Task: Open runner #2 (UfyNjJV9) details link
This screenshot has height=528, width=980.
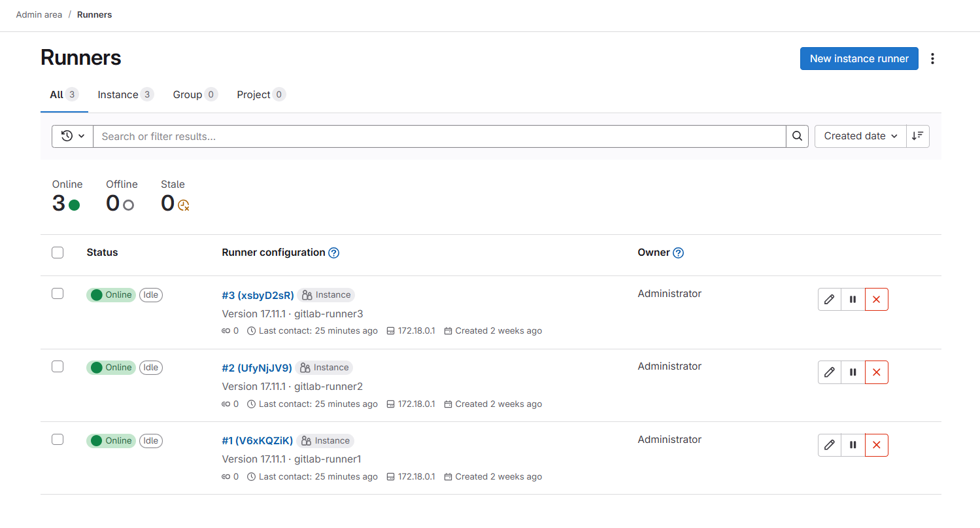Action: [257, 368]
